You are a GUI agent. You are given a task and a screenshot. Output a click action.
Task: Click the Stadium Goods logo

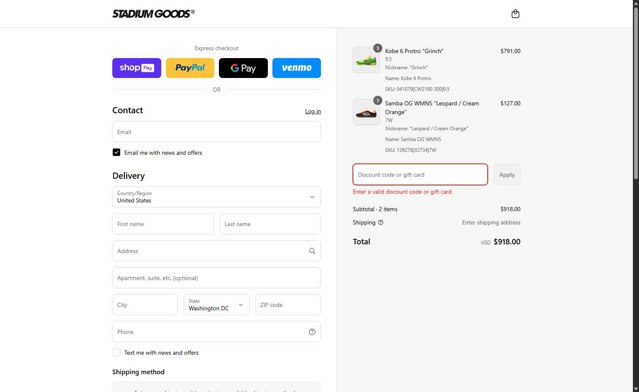(x=153, y=14)
